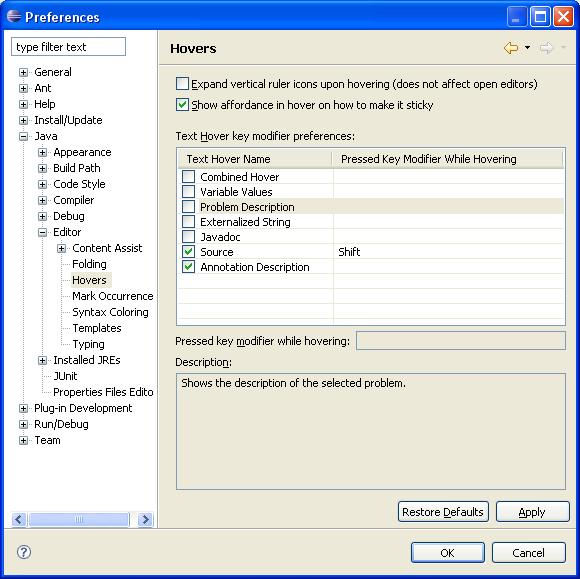580x579 pixels.
Task: Select the Javadoc row label
Action: tap(220, 237)
